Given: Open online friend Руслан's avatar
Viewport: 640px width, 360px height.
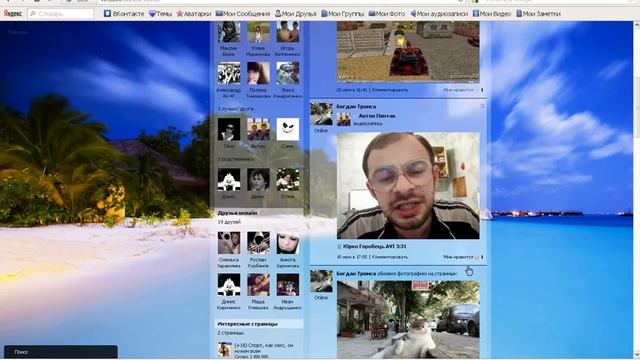Looking at the screenshot, I should [258, 243].
